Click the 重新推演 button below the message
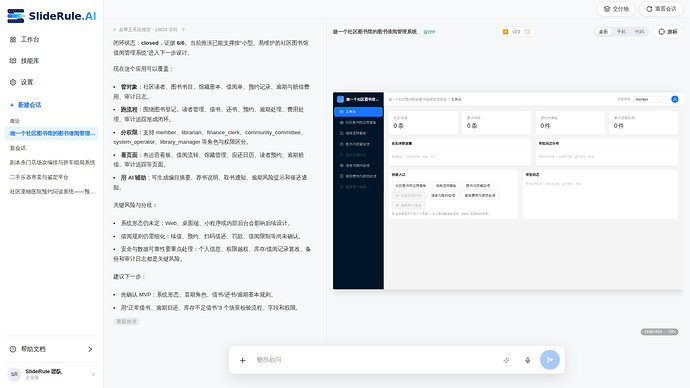The width and height of the screenshot is (690, 388). tap(127, 322)
